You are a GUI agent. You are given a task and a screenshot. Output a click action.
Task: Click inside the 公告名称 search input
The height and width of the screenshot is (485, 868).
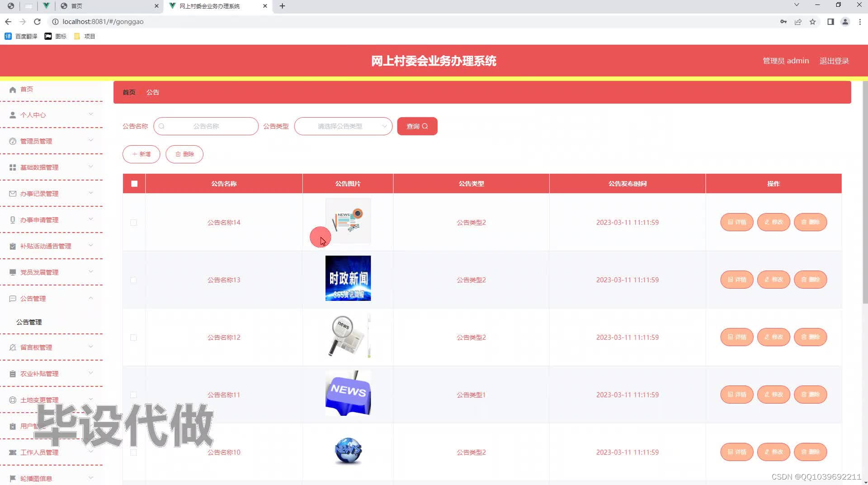[x=208, y=126]
